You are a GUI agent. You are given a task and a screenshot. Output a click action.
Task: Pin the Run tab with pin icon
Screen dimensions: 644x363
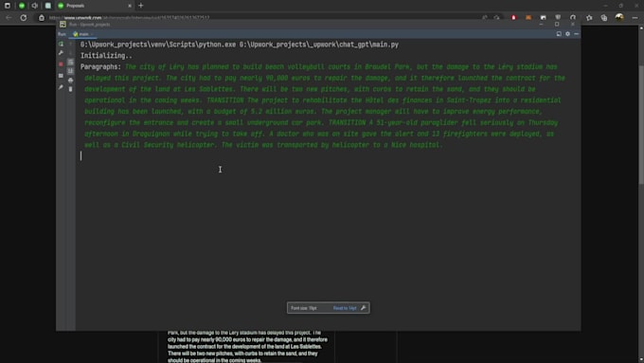pyautogui.click(x=61, y=87)
